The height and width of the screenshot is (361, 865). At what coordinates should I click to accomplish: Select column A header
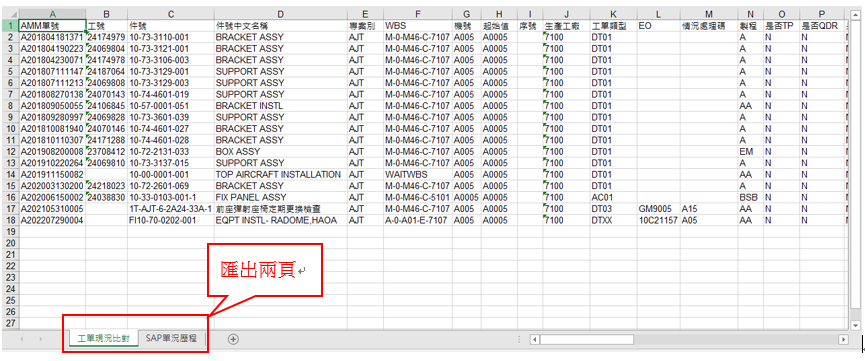pos(52,14)
